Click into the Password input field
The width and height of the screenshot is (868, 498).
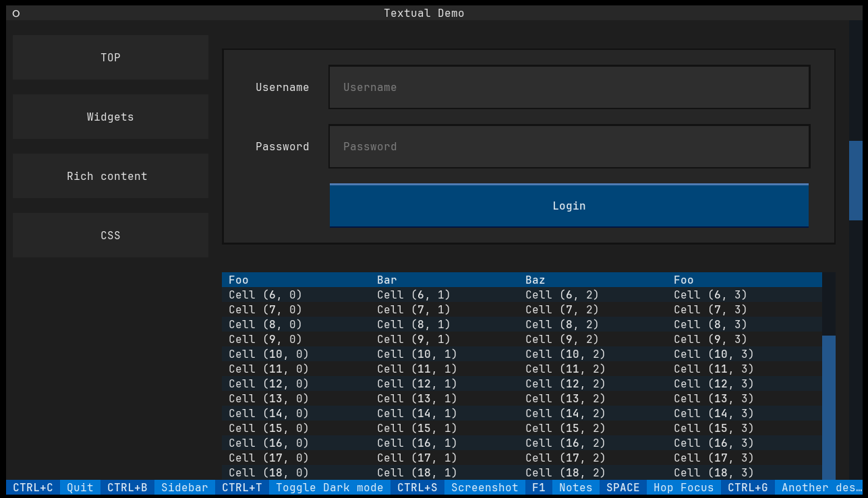(x=569, y=146)
